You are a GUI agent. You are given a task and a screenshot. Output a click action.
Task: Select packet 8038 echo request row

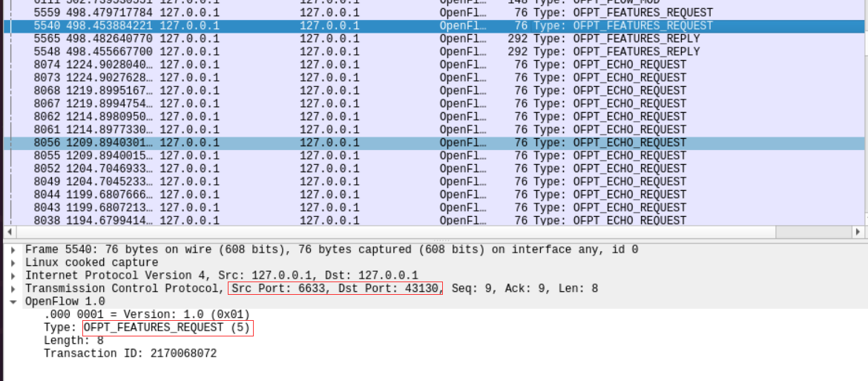click(x=434, y=221)
